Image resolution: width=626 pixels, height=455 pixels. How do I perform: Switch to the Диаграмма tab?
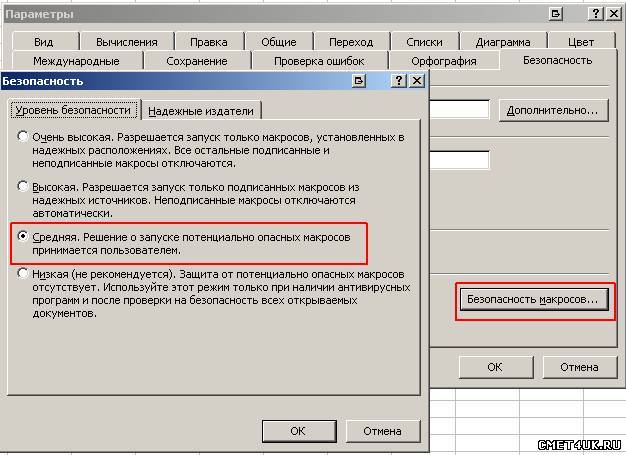click(x=503, y=42)
